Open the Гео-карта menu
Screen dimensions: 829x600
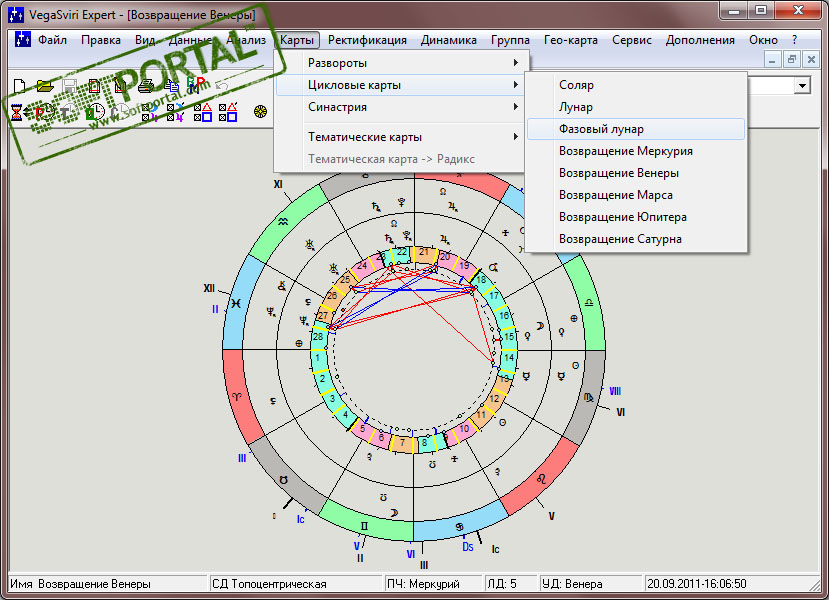[x=570, y=40]
